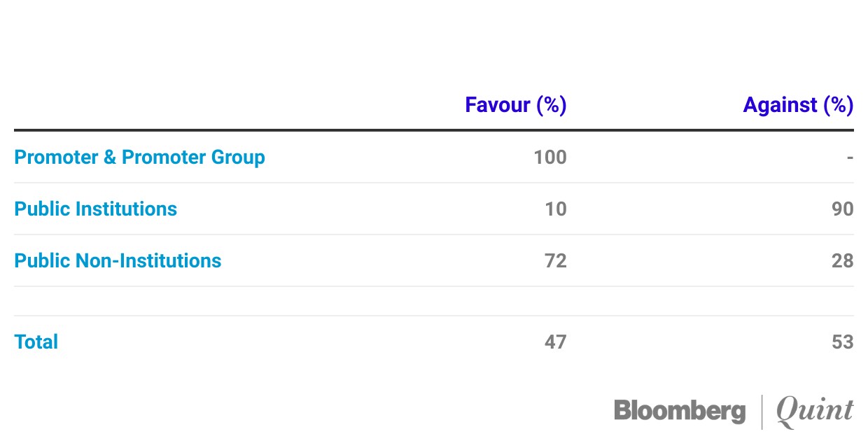868x448 pixels.
Task: Click the Quint logo text
Action: tap(815, 411)
